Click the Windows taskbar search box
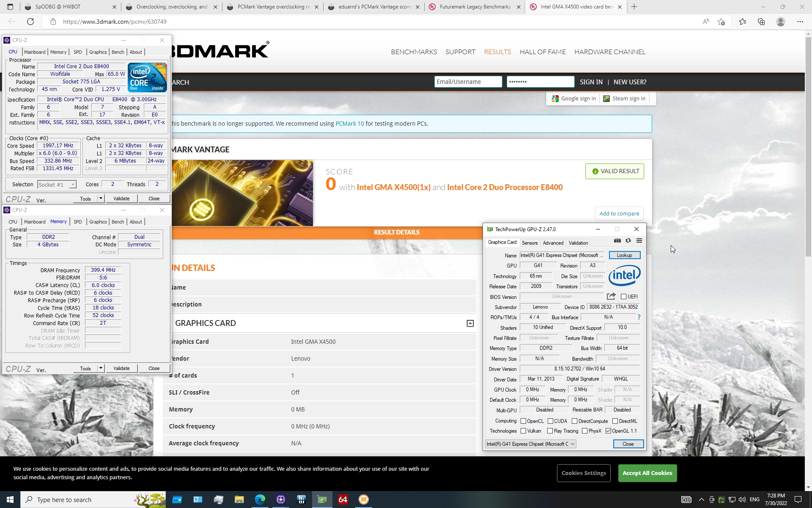 [x=93, y=500]
